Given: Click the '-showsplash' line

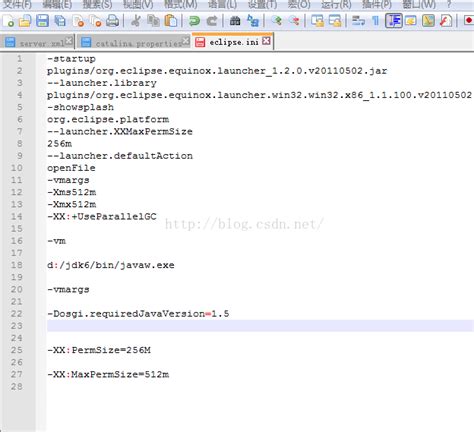Looking at the screenshot, I should pyautogui.click(x=80, y=107).
